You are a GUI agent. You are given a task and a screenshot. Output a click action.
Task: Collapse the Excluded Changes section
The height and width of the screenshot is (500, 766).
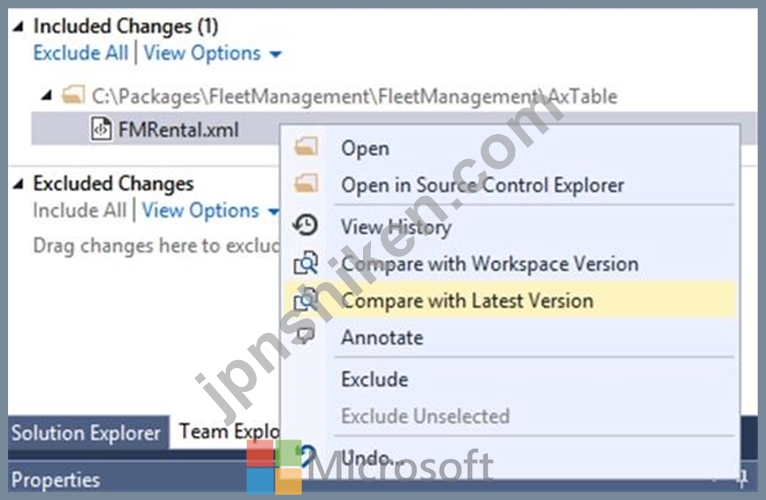[19, 184]
